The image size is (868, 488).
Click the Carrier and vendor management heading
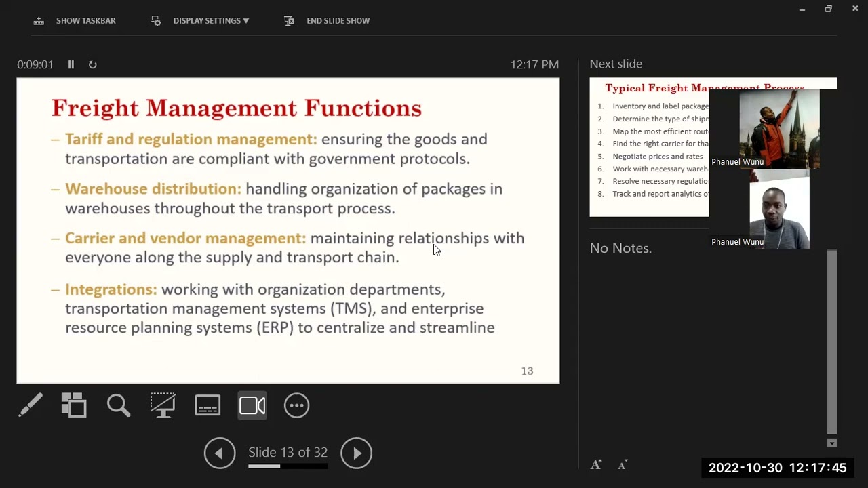(186, 238)
